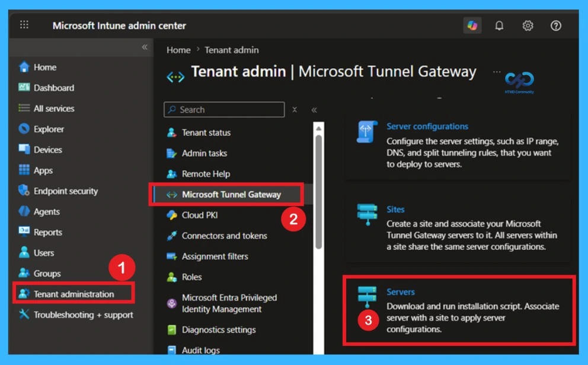Click the Reports icon in sidebar
Image resolution: width=588 pixels, height=365 pixels.
(24, 231)
